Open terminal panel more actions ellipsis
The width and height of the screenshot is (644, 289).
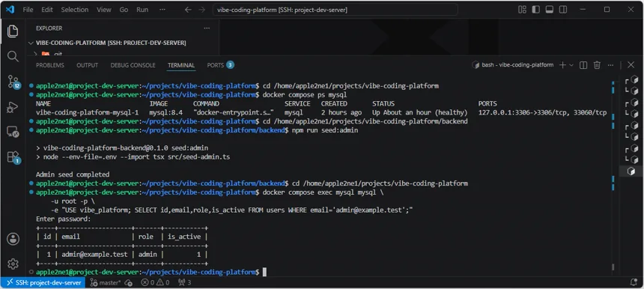click(611, 65)
